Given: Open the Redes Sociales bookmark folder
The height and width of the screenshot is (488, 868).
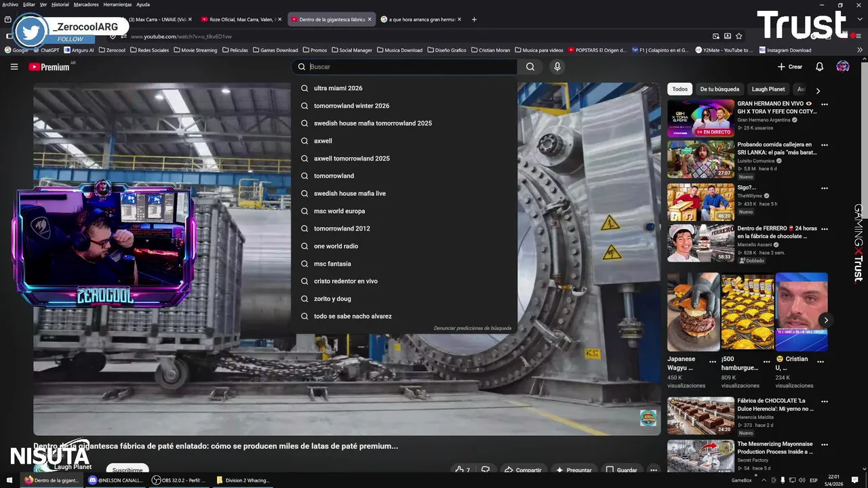Looking at the screenshot, I should [x=149, y=50].
